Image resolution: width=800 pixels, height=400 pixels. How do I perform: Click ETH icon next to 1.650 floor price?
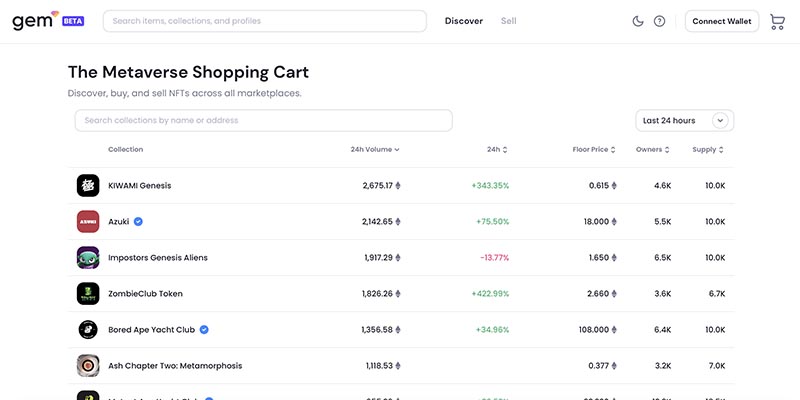pyautogui.click(x=614, y=258)
